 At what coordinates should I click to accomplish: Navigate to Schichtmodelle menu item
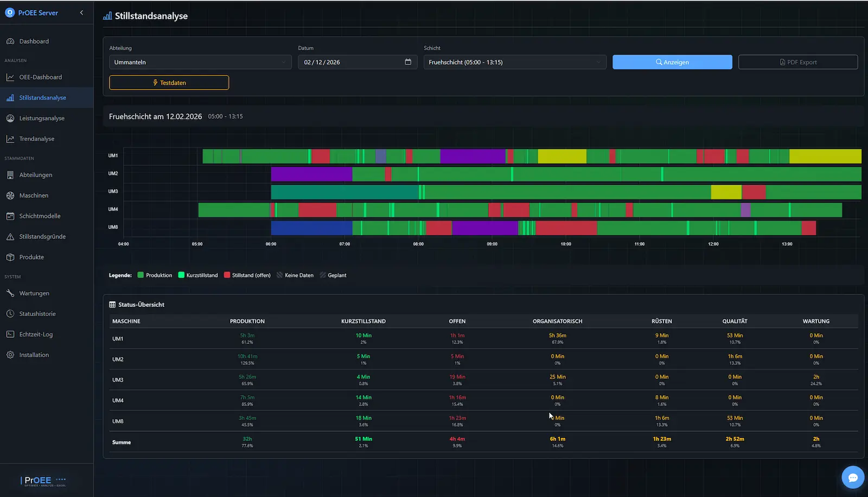click(x=40, y=216)
